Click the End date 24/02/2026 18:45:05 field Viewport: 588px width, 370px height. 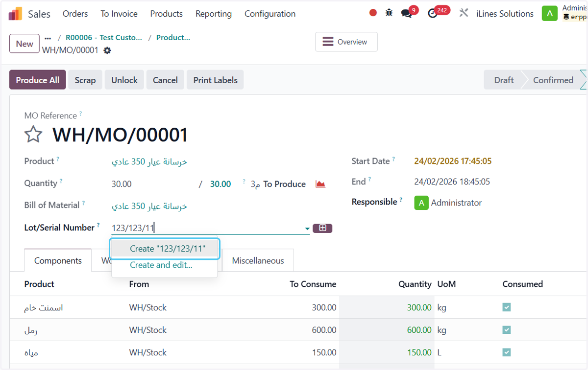[x=452, y=182]
